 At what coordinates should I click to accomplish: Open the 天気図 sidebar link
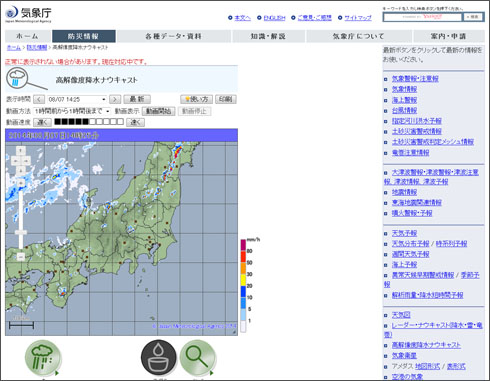(401, 315)
